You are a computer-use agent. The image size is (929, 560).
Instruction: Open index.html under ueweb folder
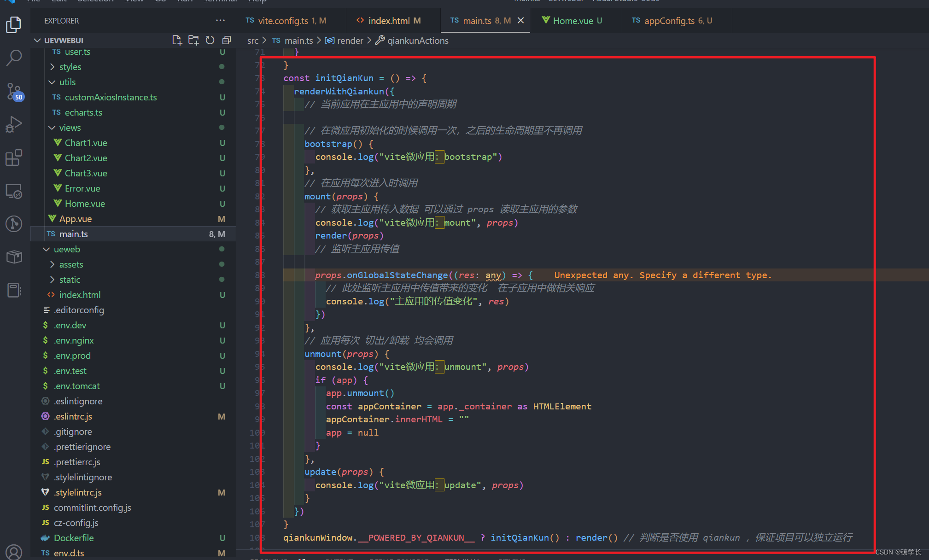click(x=134, y=295)
